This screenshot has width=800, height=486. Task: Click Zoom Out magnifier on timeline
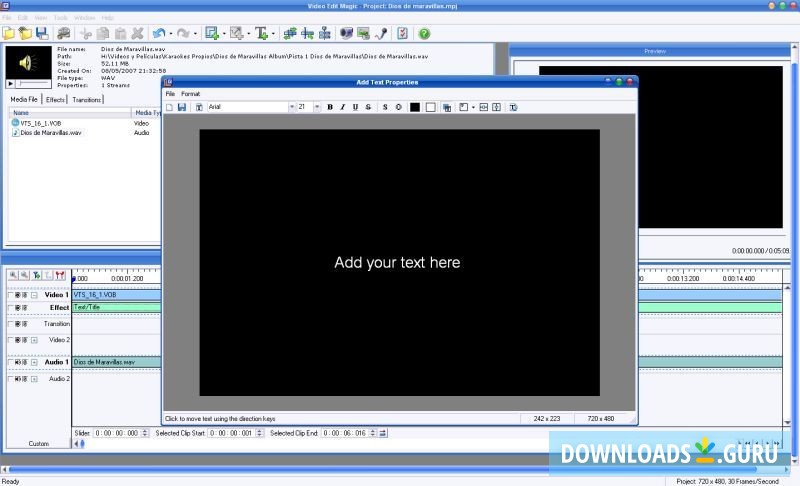24,275
